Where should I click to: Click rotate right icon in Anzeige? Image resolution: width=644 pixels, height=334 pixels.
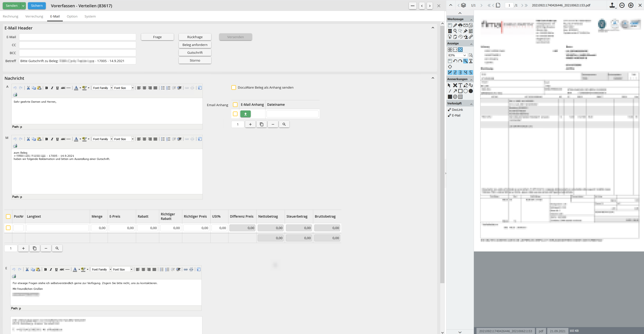pos(460,61)
